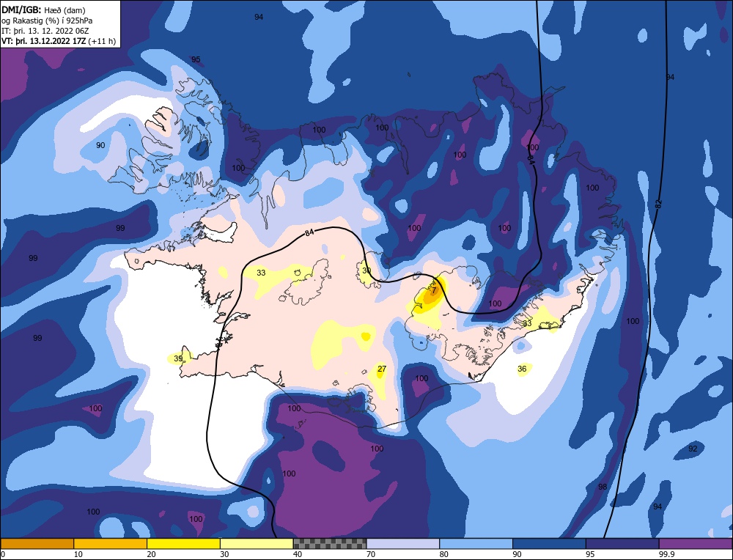Click the humidity value '7' on the orange spot
This screenshot has width=733, height=560.
tap(434, 290)
